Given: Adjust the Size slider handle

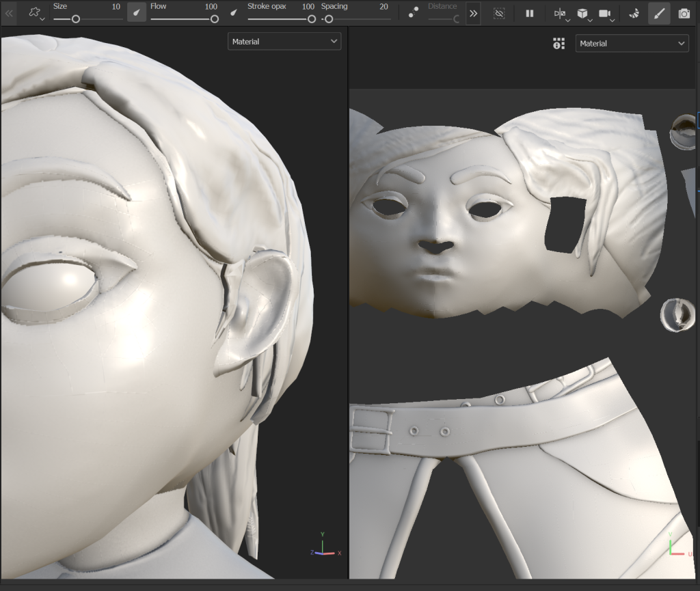Looking at the screenshot, I should 76,19.
